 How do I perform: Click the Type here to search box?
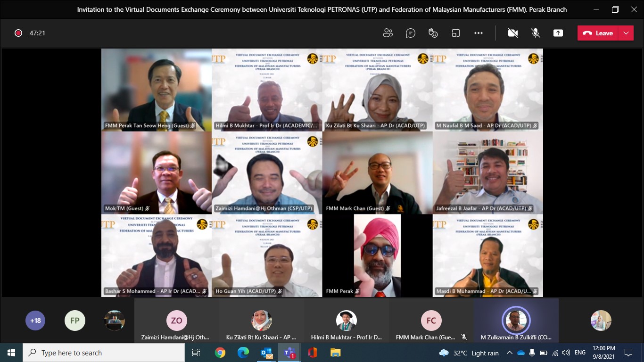104,353
